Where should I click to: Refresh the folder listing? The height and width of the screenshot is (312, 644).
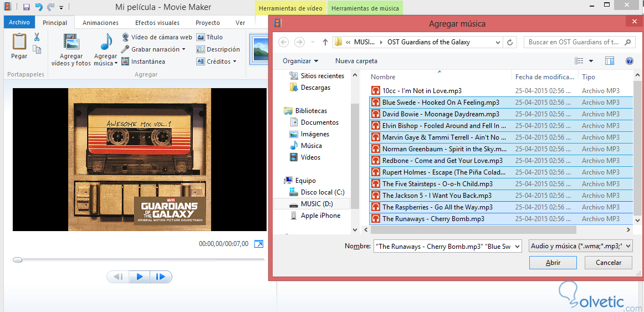[510, 42]
